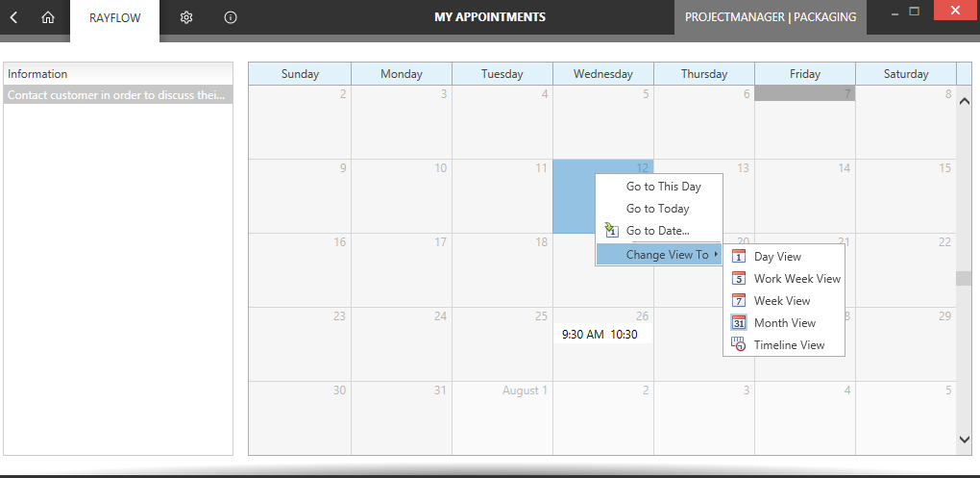This screenshot has height=478, width=980.
Task: Select the August 1 day cell
Action: coord(502,418)
